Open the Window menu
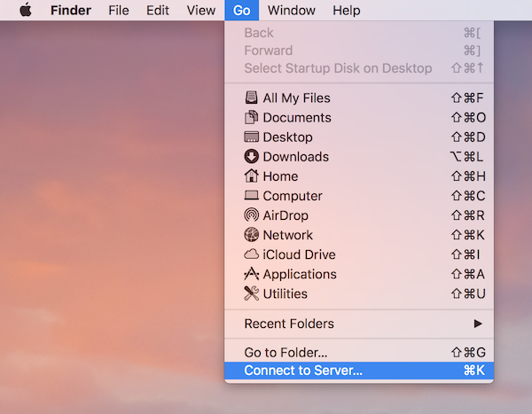The width and height of the screenshot is (532, 414). click(291, 11)
